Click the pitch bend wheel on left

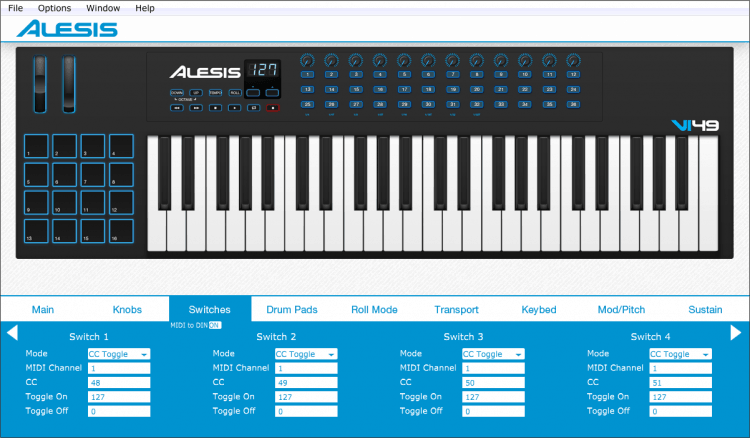(40, 84)
